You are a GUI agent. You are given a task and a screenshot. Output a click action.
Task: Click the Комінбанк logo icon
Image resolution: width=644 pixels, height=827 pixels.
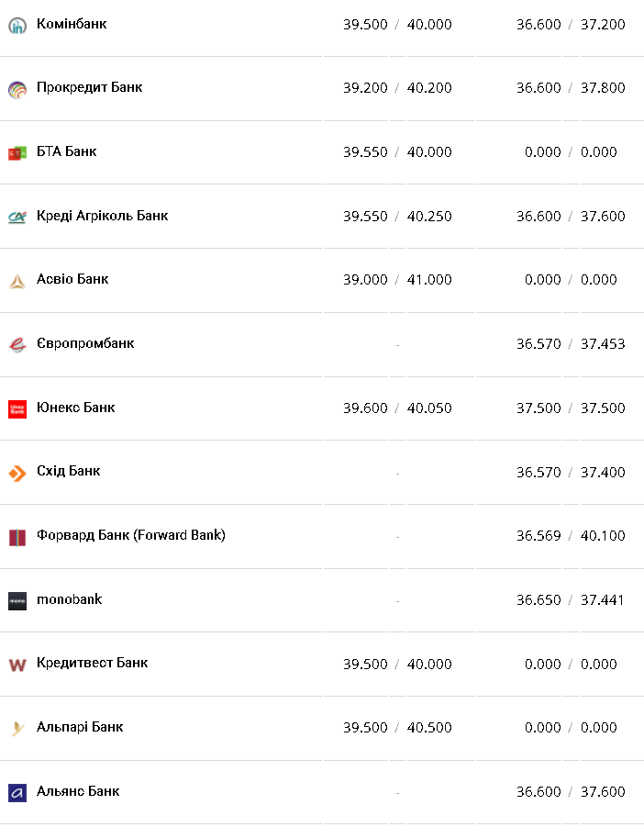(x=17, y=26)
